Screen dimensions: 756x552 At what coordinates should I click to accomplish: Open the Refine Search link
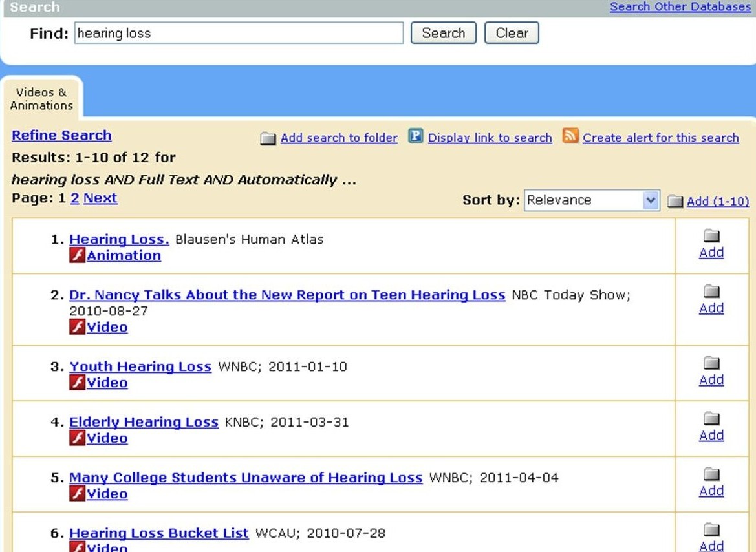click(61, 136)
